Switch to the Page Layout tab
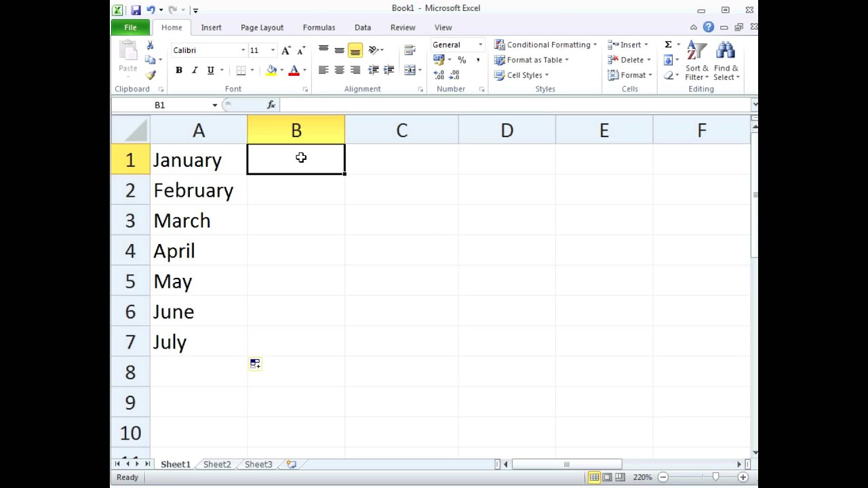This screenshot has width=868, height=488. point(262,27)
